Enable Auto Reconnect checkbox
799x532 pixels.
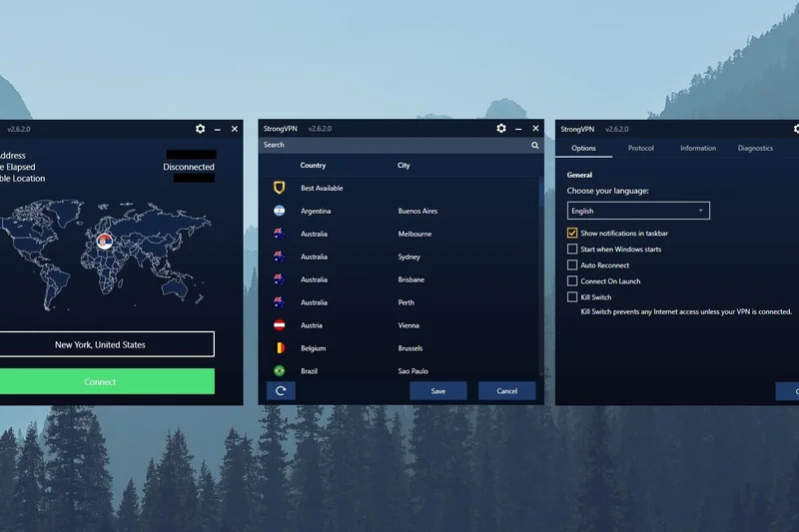572,266
